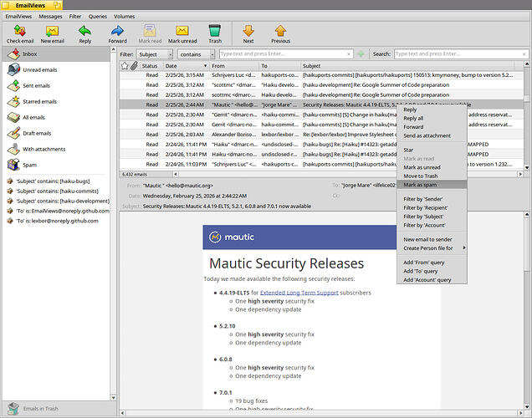
Task: Click the From column header
Action: 233,66
